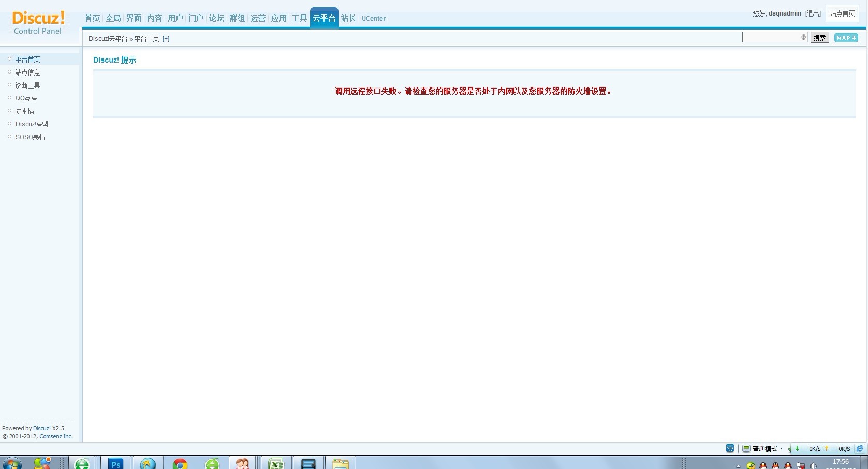
Task: Click the network tray icon with red mark
Action: 801,466
